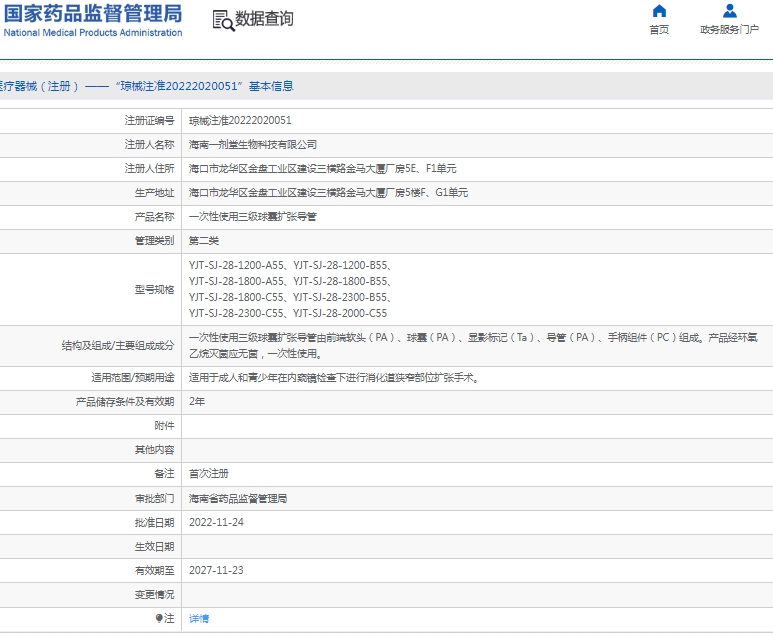Image resolution: width=773 pixels, height=636 pixels.
Task: Click the 首页 home icon
Action: click(x=659, y=11)
